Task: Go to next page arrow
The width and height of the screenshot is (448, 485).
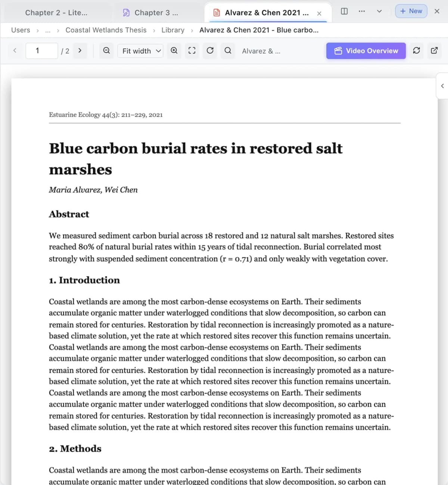Action: [x=80, y=50]
